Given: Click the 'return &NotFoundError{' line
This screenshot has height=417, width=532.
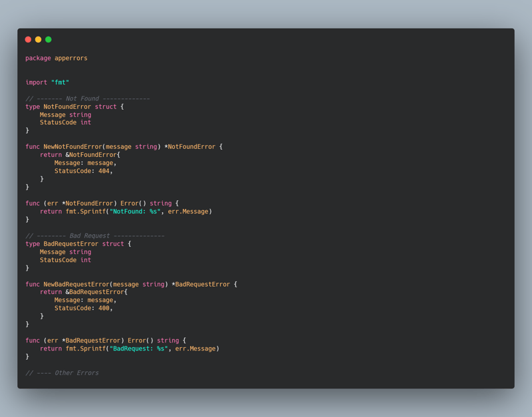Looking at the screenshot, I should 80,155.
